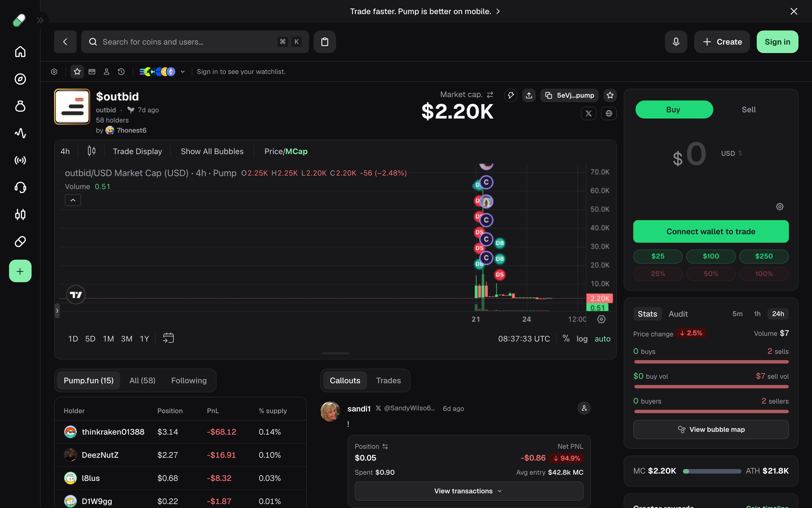Open the candlestick terminal sidebar icon

click(x=20, y=214)
